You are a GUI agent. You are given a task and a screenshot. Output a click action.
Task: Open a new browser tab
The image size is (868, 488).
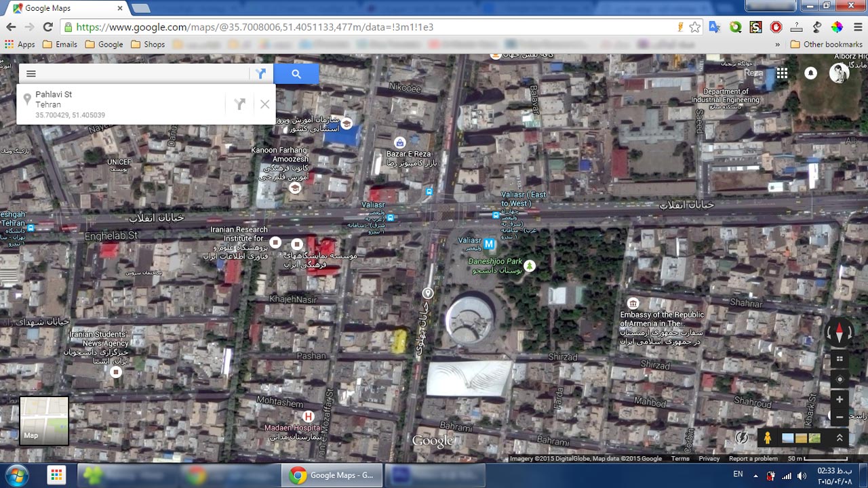coord(140,8)
